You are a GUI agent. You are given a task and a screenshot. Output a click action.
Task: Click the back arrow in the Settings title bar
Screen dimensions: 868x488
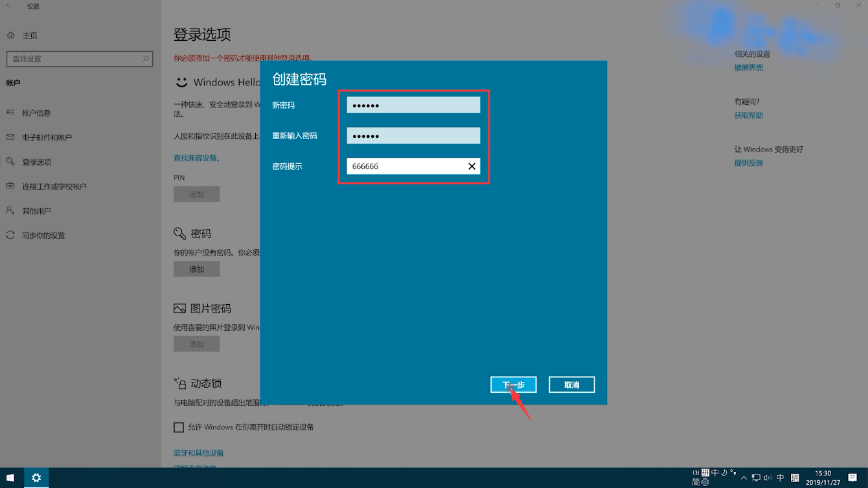(9, 6)
